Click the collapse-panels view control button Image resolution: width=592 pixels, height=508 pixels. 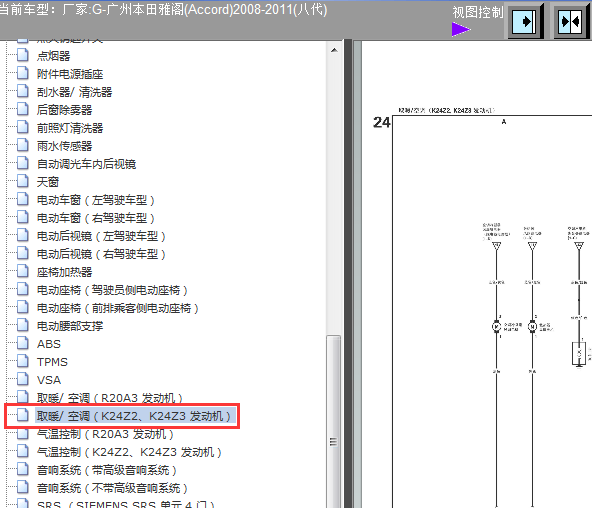[x=571, y=21]
